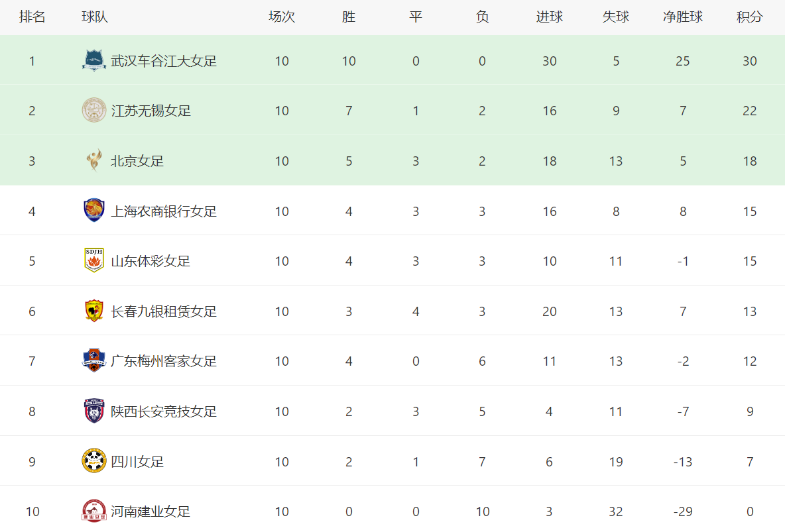Click the 陕西长安竞技女足 team logo
The width and height of the screenshot is (785, 532).
coord(94,411)
